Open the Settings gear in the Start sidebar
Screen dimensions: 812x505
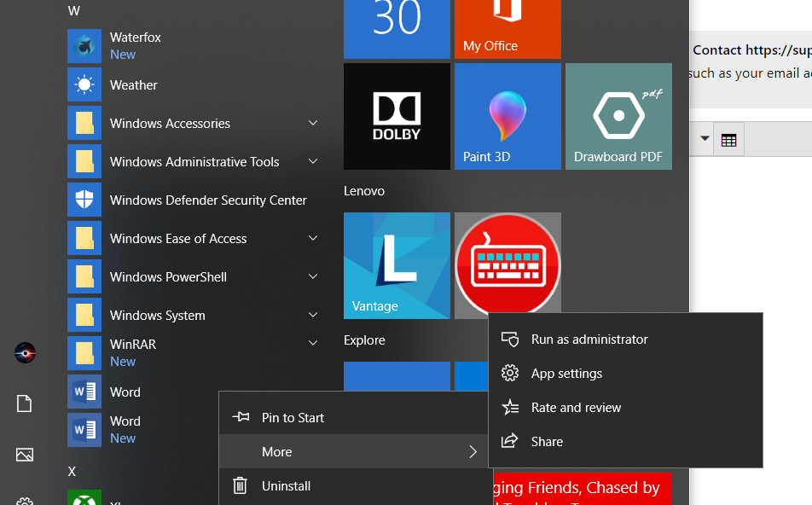click(x=25, y=499)
